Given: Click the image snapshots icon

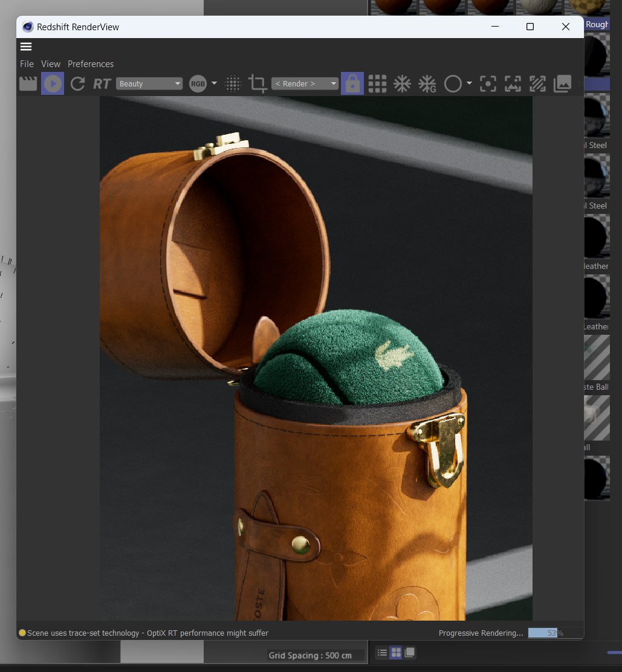Looking at the screenshot, I should pyautogui.click(x=562, y=83).
